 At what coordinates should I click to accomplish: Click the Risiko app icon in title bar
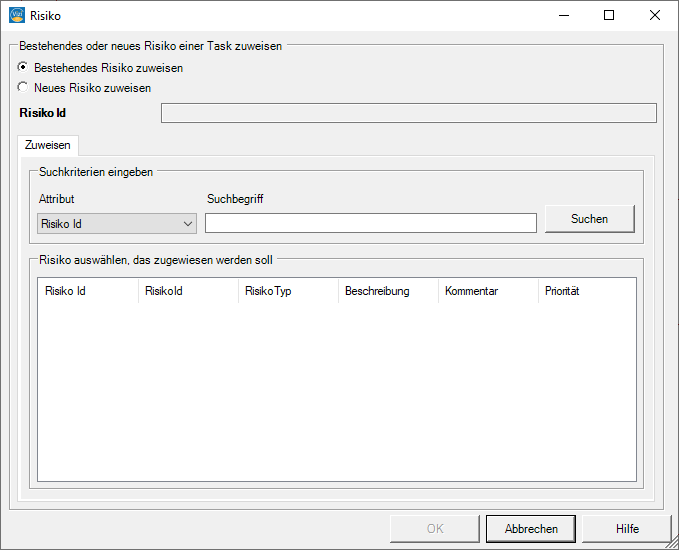coord(17,16)
